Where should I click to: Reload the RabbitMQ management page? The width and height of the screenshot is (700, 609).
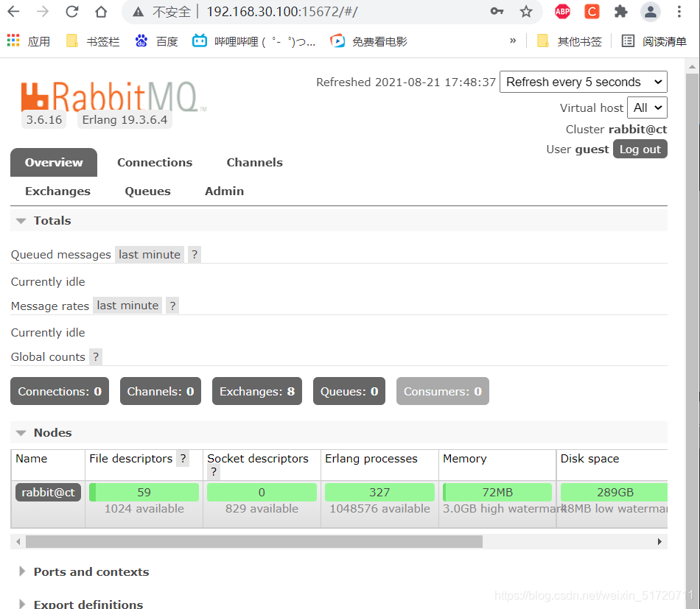tap(72, 12)
